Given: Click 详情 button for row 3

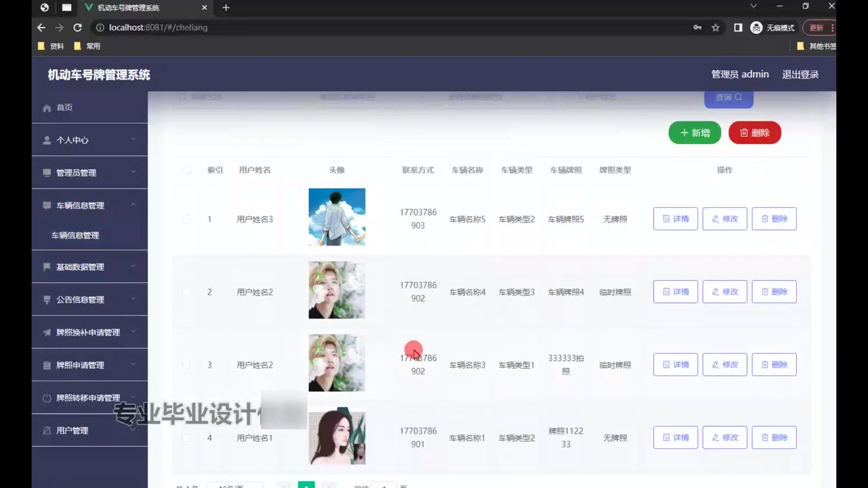Looking at the screenshot, I should (675, 365).
